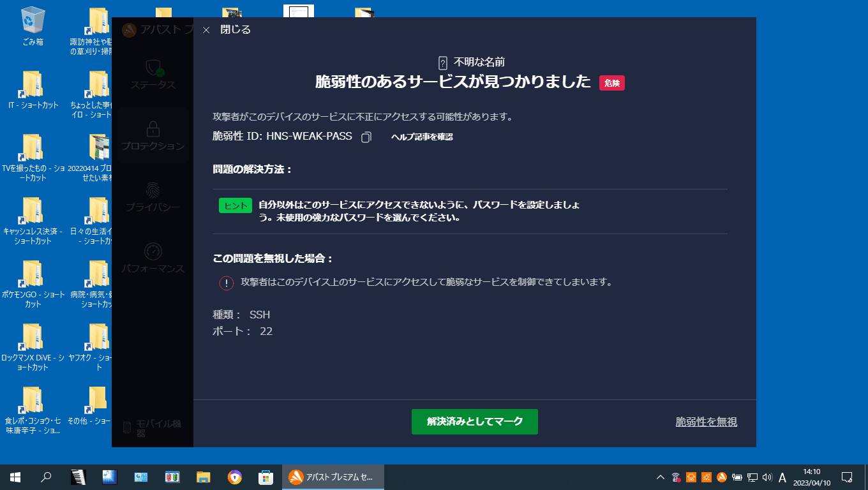Select the IT - ショートカット desktop folder
This screenshot has width=868, height=490.
point(33,91)
